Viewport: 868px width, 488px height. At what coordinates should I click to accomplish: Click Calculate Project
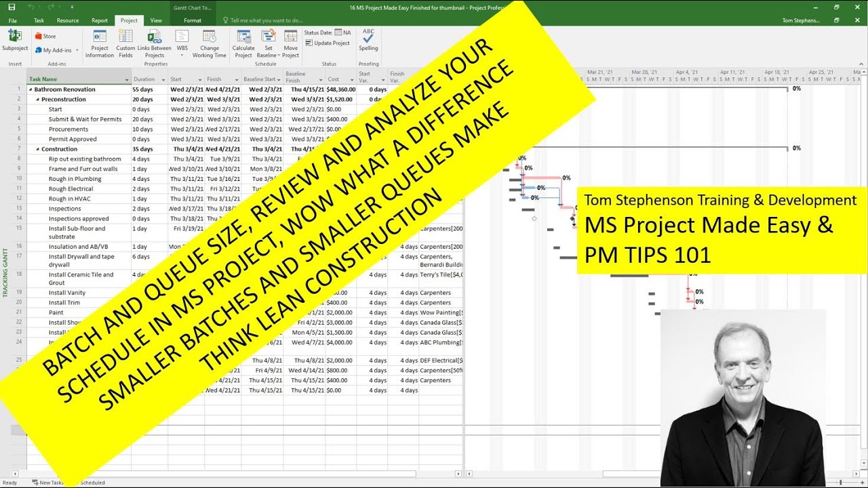pyautogui.click(x=243, y=43)
